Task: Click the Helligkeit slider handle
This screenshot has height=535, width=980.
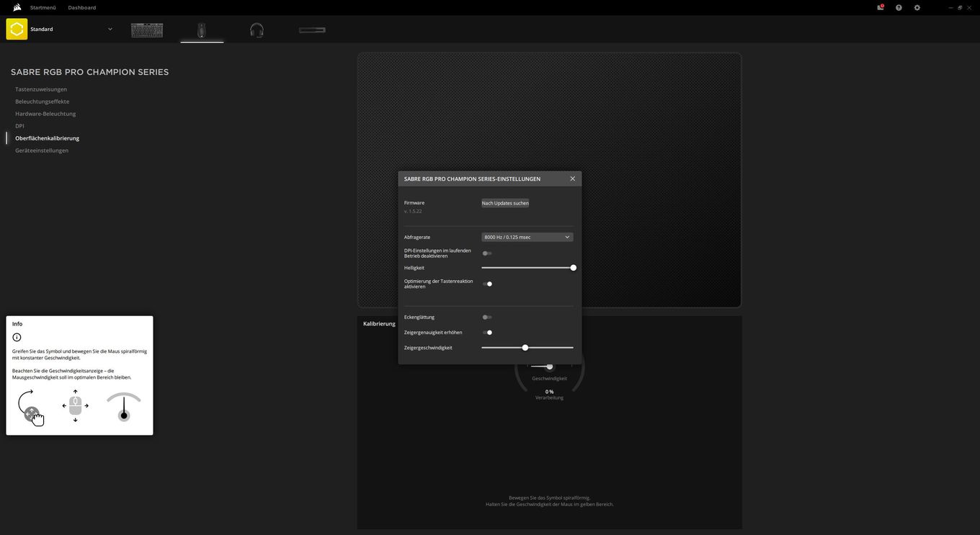Action: [x=574, y=268]
